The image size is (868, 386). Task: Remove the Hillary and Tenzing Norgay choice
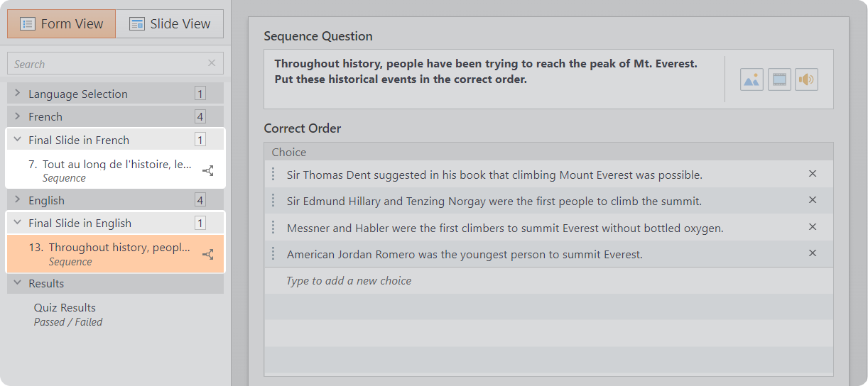tap(813, 200)
